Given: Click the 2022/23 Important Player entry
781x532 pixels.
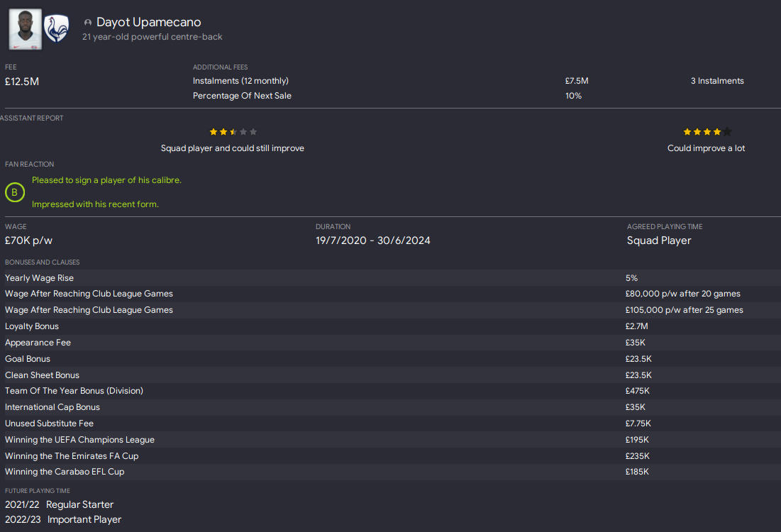Looking at the screenshot, I should click(63, 519).
